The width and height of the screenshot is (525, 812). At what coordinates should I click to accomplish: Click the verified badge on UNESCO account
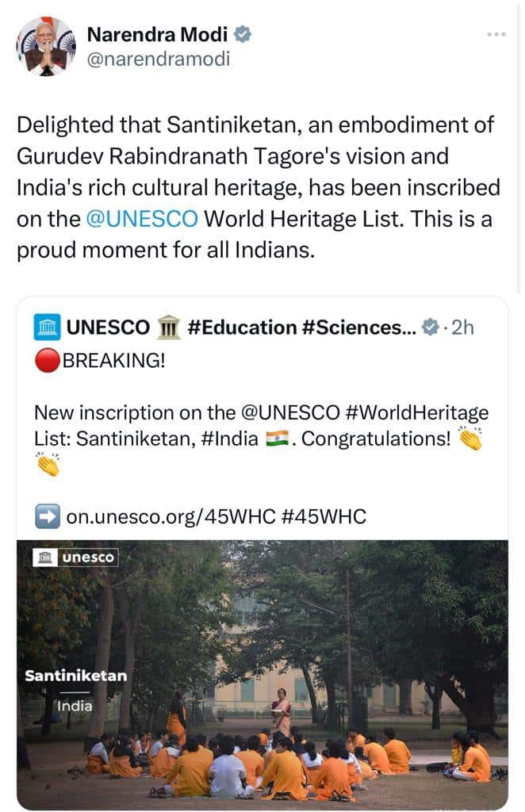pyautogui.click(x=430, y=327)
